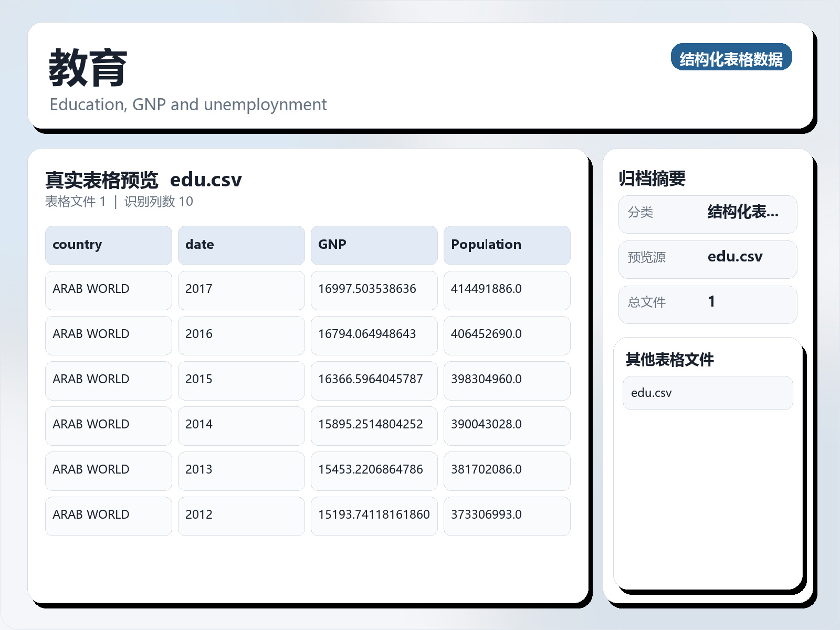
Task: Click the 总文件 summary row
Action: coord(707,304)
